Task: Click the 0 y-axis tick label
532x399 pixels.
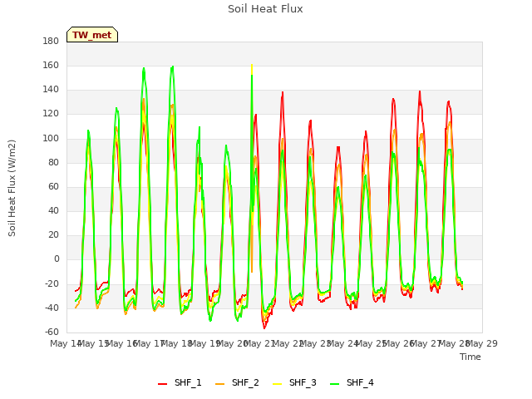Action: [57, 259]
